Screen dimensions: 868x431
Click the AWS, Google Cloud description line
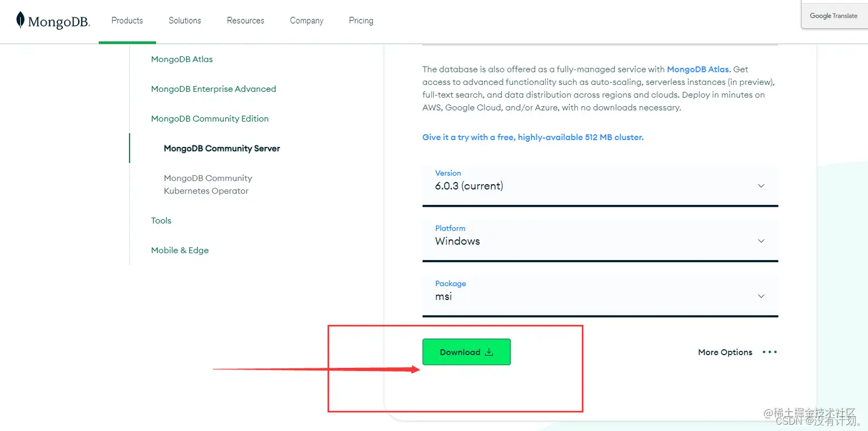[552, 108]
